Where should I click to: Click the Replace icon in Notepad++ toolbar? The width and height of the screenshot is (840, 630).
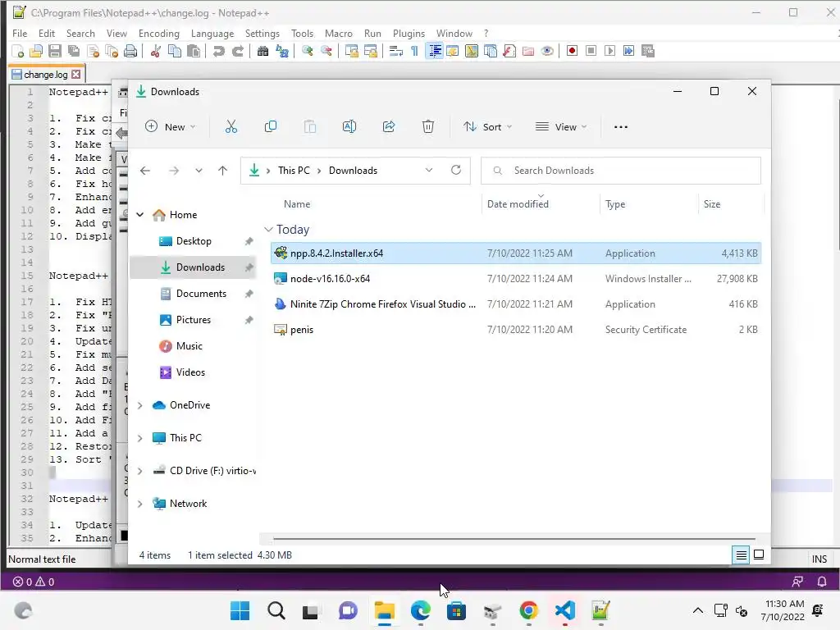tap(282, 51)
